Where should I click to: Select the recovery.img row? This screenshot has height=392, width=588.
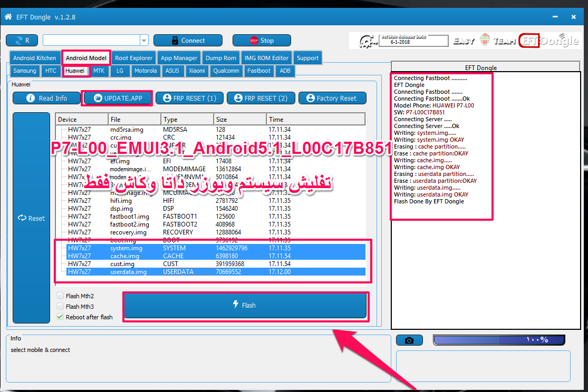(x=216, y=232)
